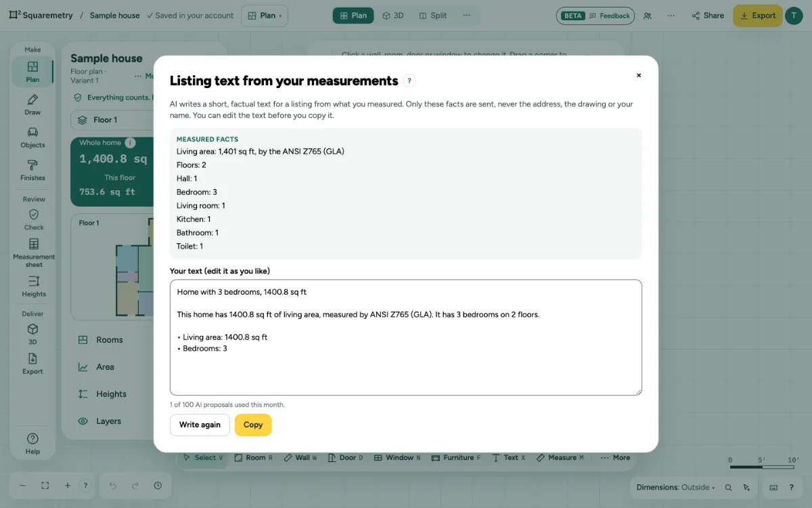Click the Sample house breadcrumb link

pos(115,16)
